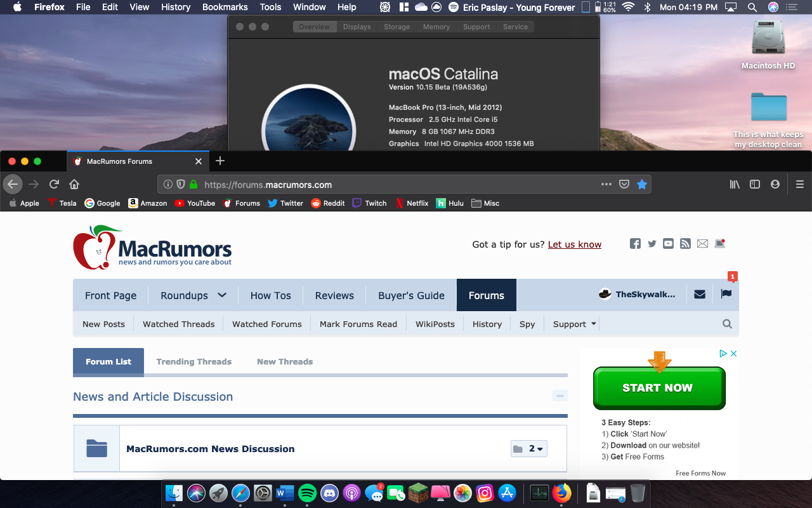The height and width of the screenshot is (508, 812).
Task: Show Firefox sidebars
Action: click(755, 184)
